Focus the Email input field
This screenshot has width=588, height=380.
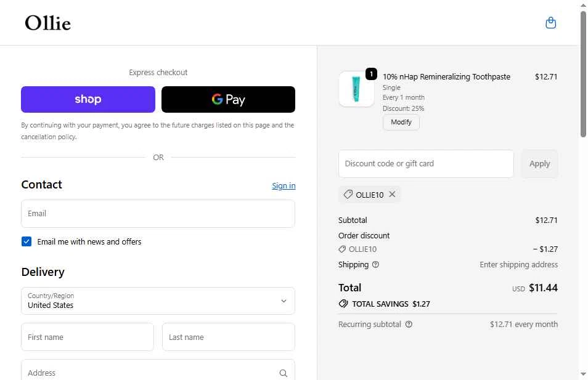[x=158, y=214]
